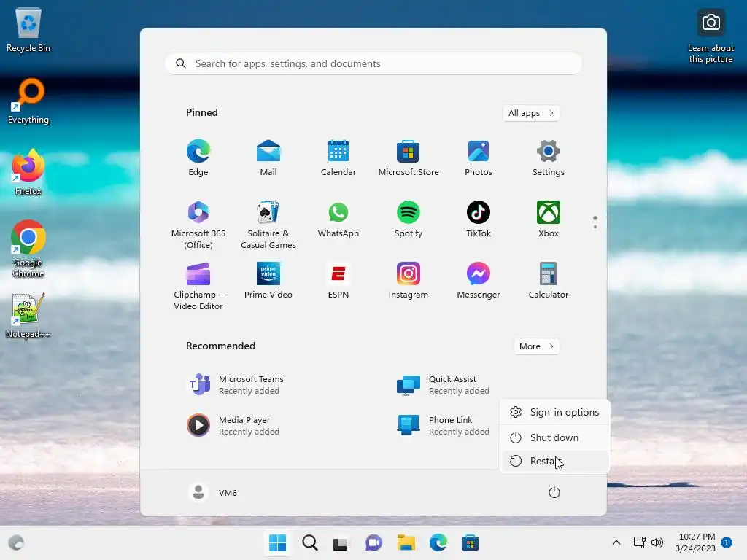
Task: Launch the Xbox app
Action: tap(549, 219)
